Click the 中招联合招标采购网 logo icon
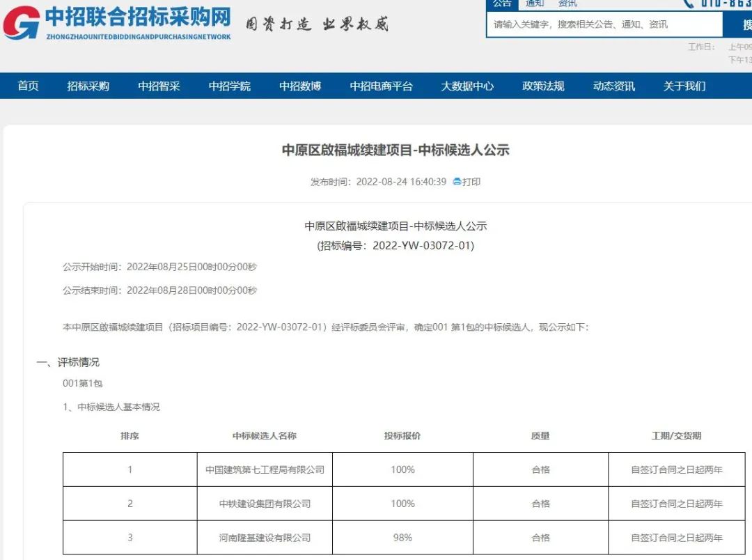 (x=21, y=22)
